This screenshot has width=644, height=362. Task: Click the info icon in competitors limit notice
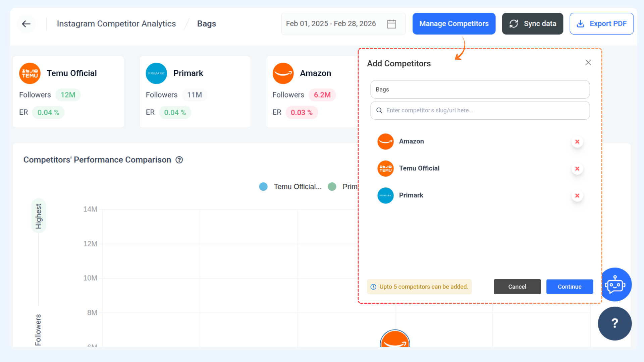[373, 287]
